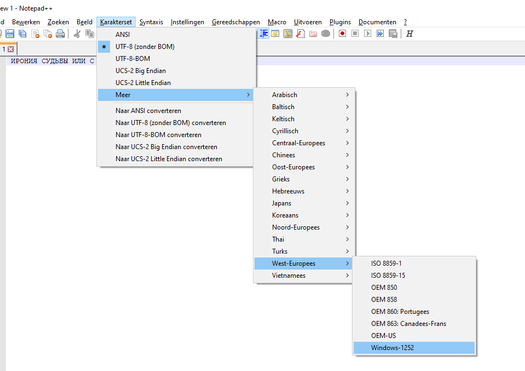This screenshot has height=371, width=525.
Task: Select OEM 860: Portugees encoding
Action: click(414, 312)
